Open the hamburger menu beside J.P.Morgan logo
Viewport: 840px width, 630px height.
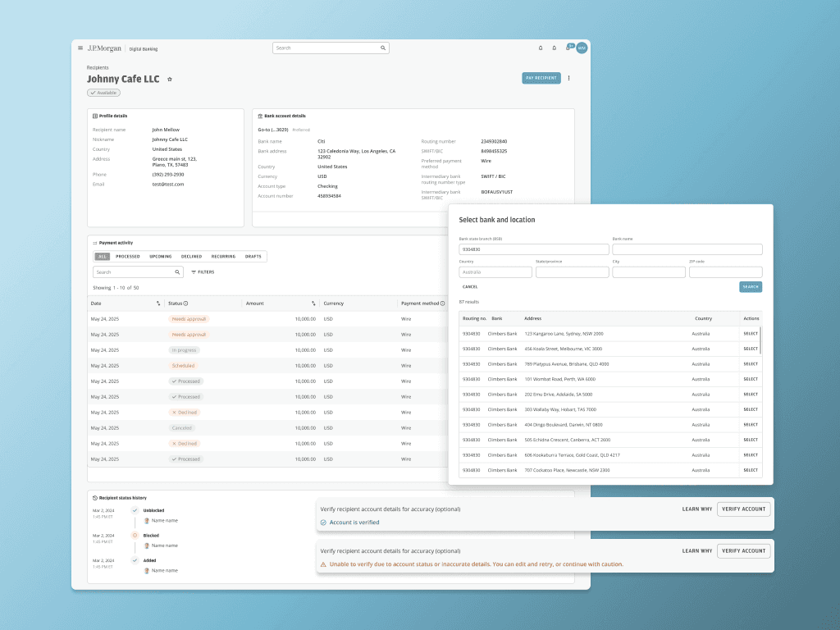(x=80, y=48)
